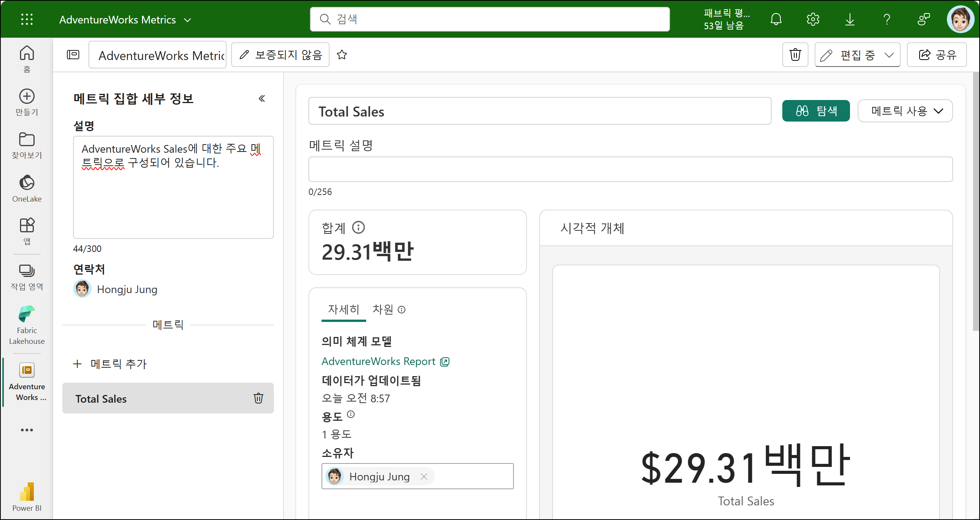980x520 pixels.
Task: Click the 소유자 owner picker field
Action: coord(418,477)
